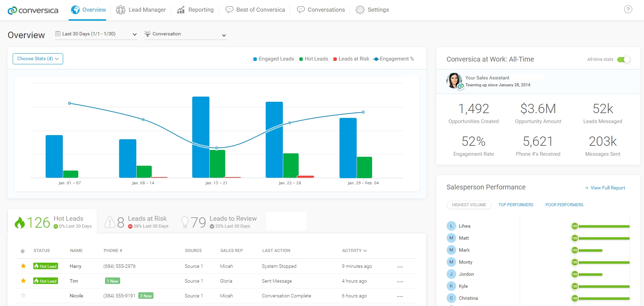
Task: Open the Settings tab
Action: pos(372,10)
